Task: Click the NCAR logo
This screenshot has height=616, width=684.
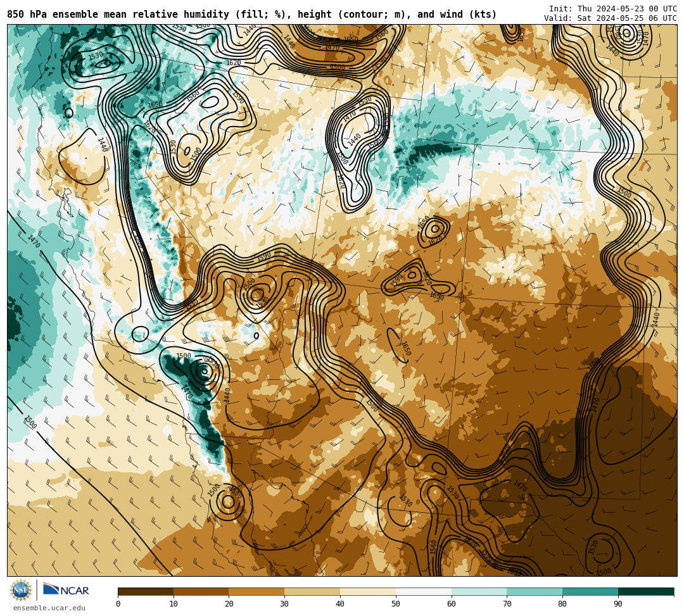Action: point(66,589)
